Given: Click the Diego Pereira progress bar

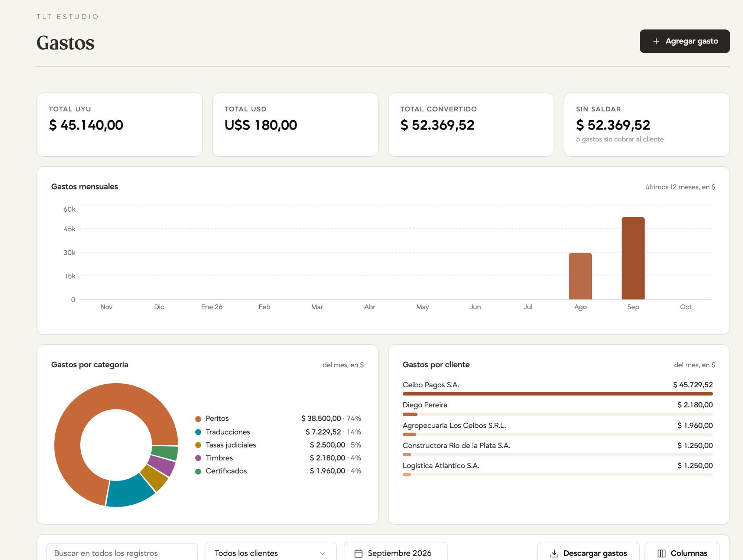Looking at the screenshot, I should [x=558, y=414].
